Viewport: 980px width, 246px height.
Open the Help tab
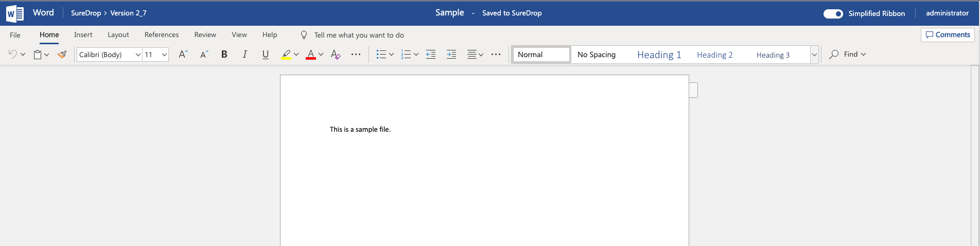(270, 34)
